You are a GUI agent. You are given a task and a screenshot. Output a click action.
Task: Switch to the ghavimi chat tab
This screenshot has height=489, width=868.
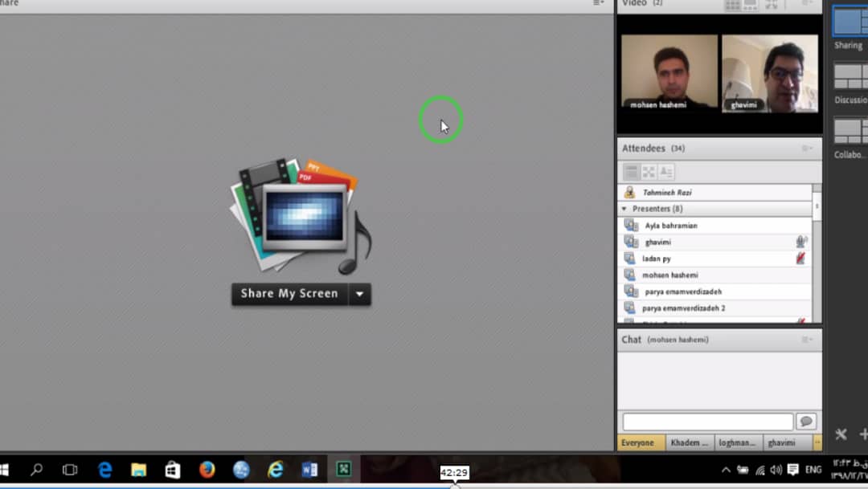point(781,442)
